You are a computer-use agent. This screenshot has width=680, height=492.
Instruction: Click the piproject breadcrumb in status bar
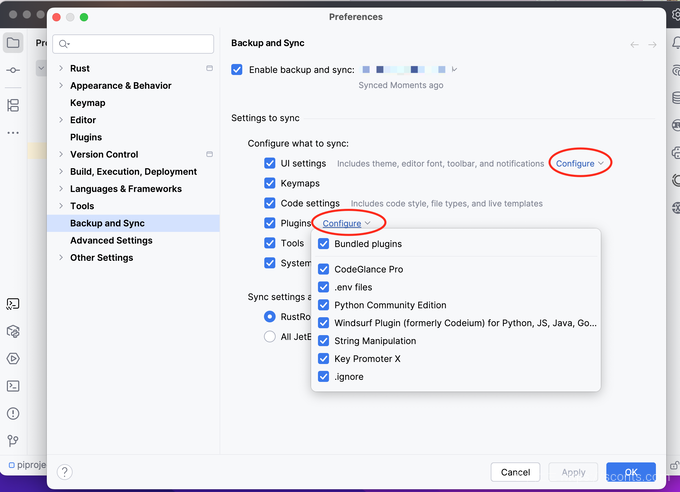(27, 465)
